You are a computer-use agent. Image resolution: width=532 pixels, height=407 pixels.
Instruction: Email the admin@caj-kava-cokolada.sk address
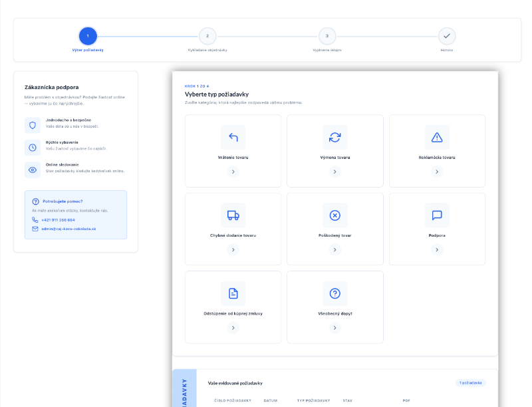pyautogui.click(x=68, y=229)
